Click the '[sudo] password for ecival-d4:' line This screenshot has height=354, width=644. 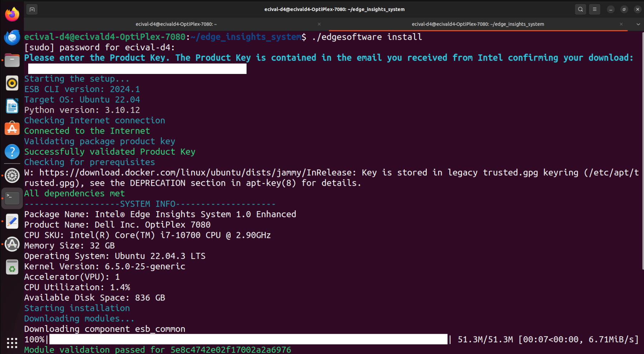(x=100, y=48)
